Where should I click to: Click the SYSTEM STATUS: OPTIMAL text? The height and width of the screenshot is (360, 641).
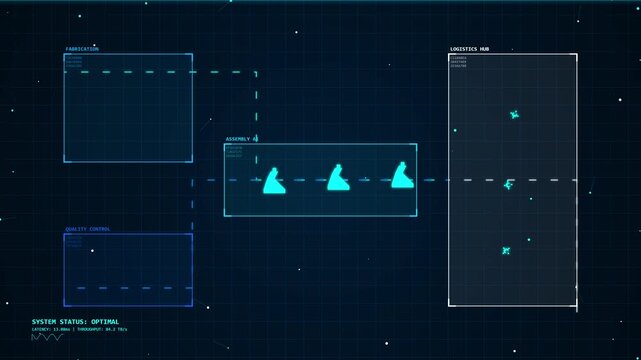point(75,322)
